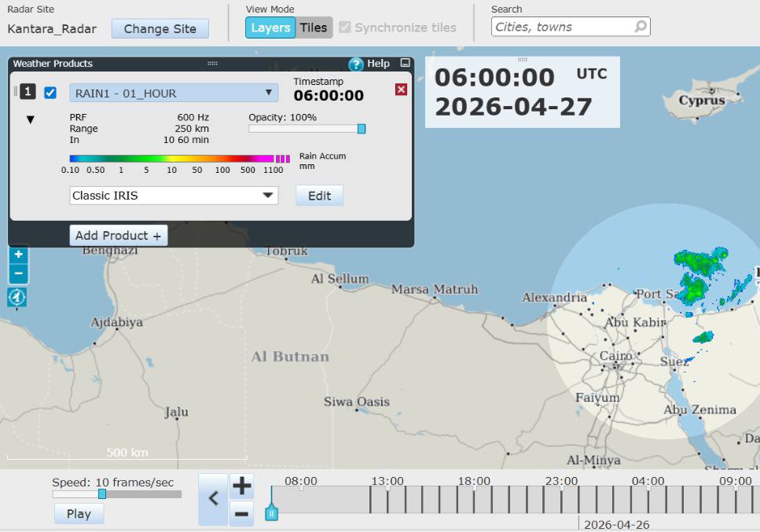This screenshot has width=760, height=532.
Task: Uncheck the RAIN1 layer visibility checkbox
Action: [50, 93]
